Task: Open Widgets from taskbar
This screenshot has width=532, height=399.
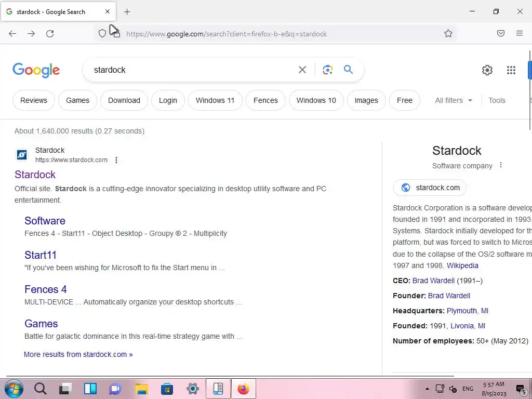Action: tap(90, 389)
